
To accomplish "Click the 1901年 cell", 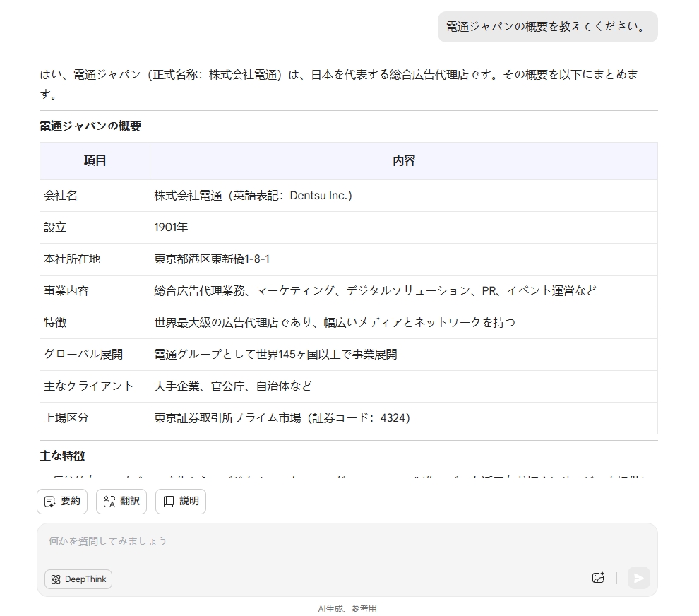I will click(404, 227).
